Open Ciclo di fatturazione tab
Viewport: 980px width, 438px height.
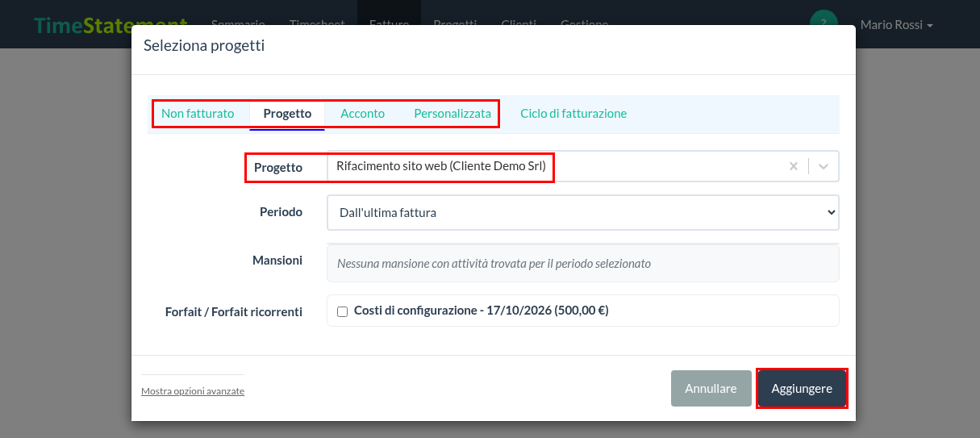tap(573, 114)
